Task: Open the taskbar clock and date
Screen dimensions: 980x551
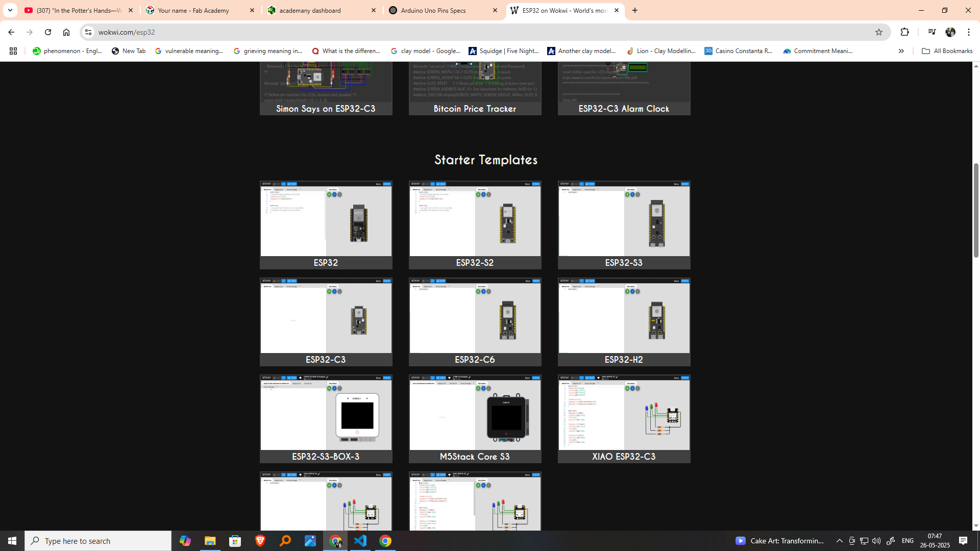Action: click(935, 541)
